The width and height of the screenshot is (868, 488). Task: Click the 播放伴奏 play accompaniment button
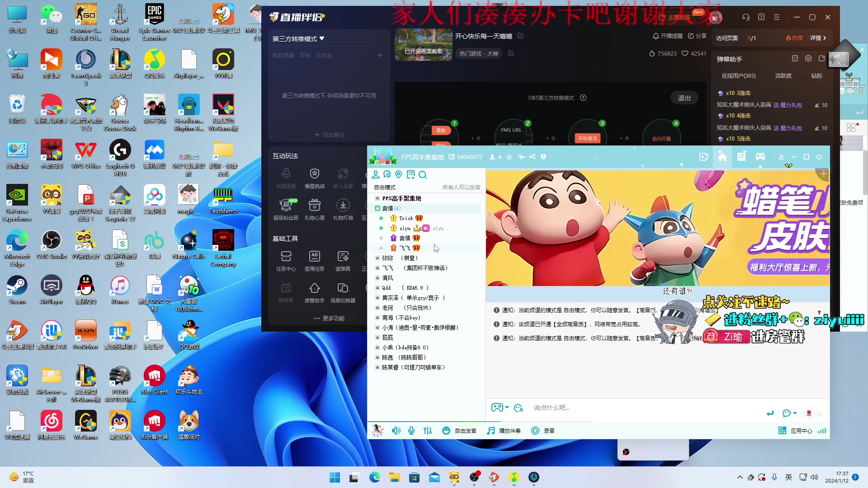point(504,431)
